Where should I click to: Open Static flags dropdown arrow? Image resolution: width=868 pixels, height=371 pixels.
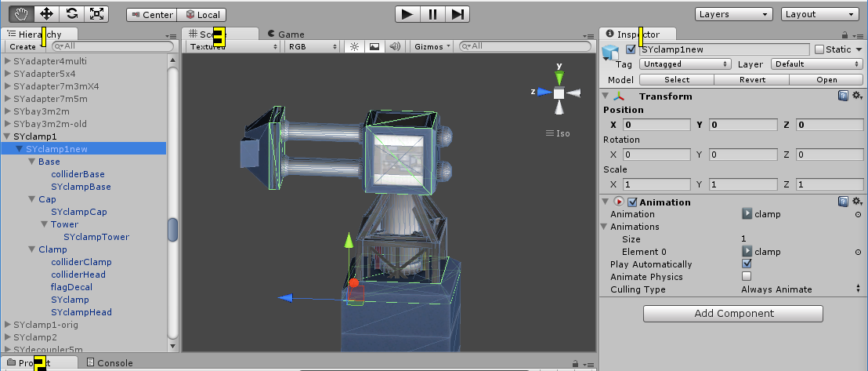tap(859, 49)
